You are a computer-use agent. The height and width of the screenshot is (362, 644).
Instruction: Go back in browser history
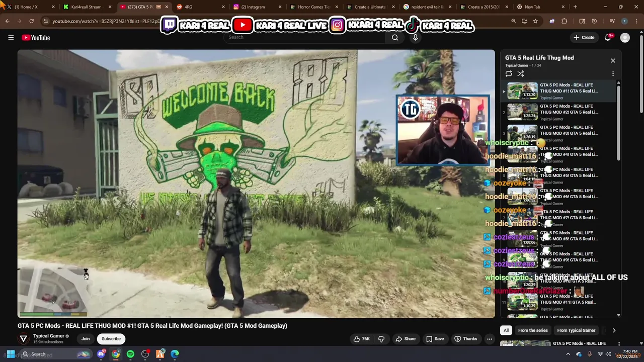pyautogui.click(x=7, y=21)
